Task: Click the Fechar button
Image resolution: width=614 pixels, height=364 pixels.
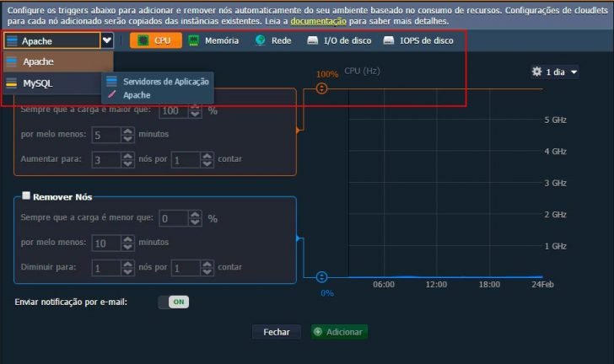Action: tap(277, 332)
